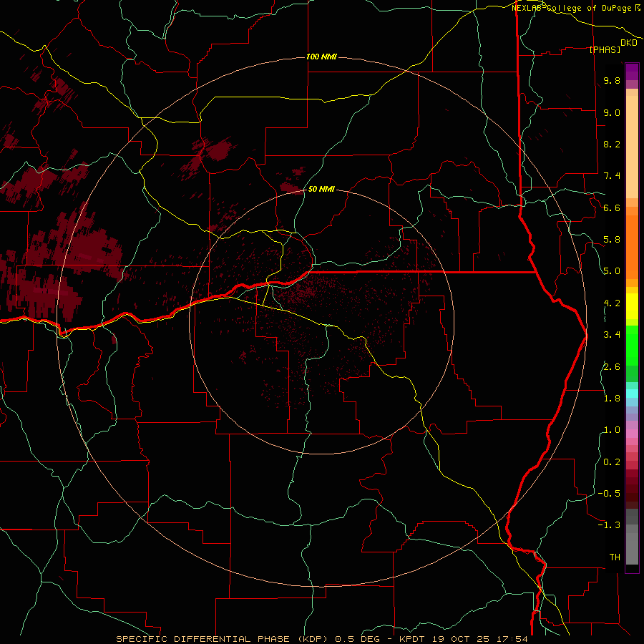Click the 7.4 value on the color scale
This screenshot has height=644, width=644.
point(612,176)
